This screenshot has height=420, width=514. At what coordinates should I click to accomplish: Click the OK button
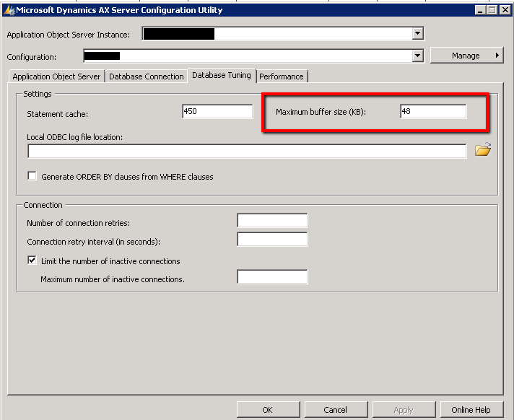tap(268, 409)
